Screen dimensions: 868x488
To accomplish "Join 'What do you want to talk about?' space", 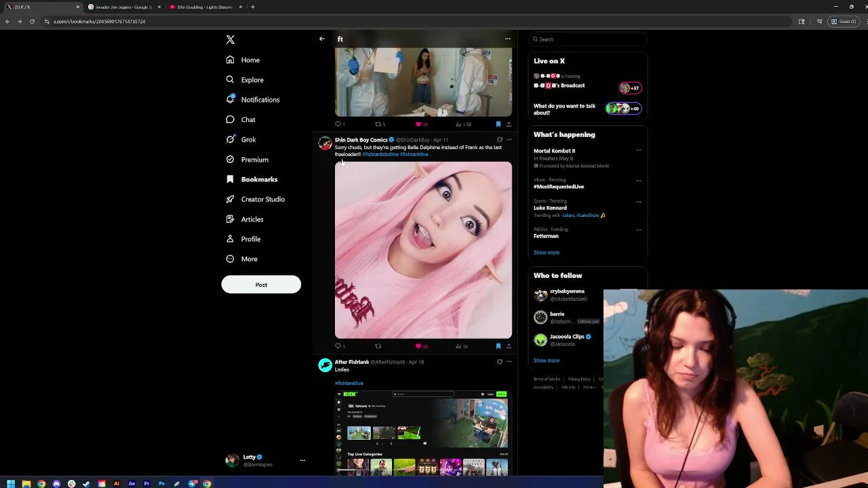I will tap(623, 108).
